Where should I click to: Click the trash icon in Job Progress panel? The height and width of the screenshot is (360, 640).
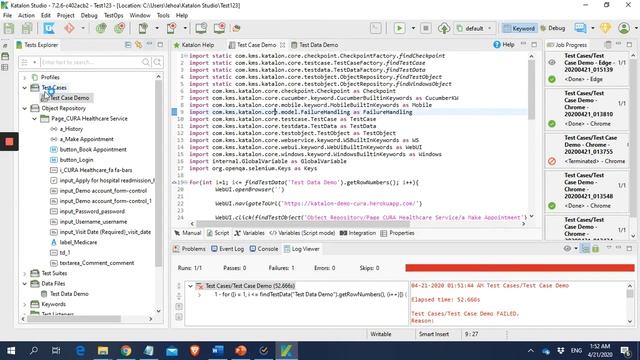pyautogui.click(x=608, y=44)
